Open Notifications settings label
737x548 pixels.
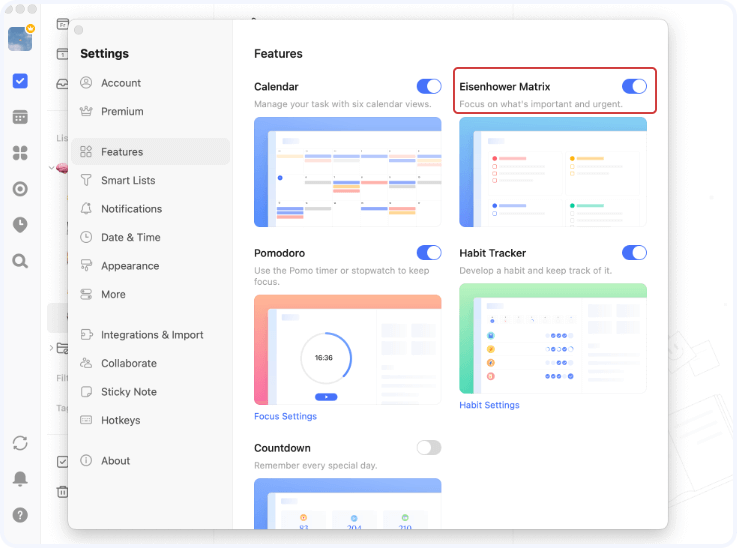click(x=131, y=209)
